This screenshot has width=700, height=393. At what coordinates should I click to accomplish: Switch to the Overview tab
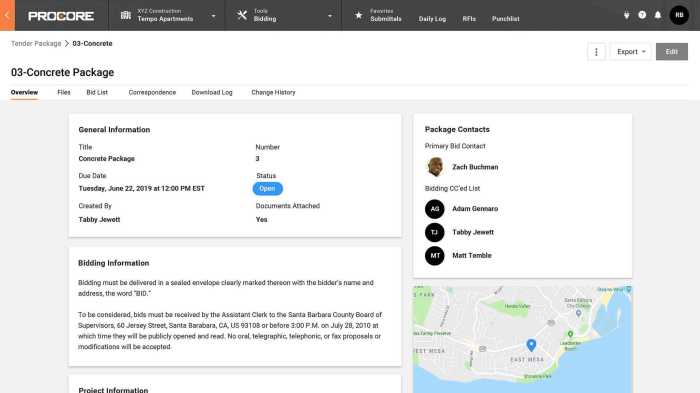pyautogui.click(x=24, y=92)
